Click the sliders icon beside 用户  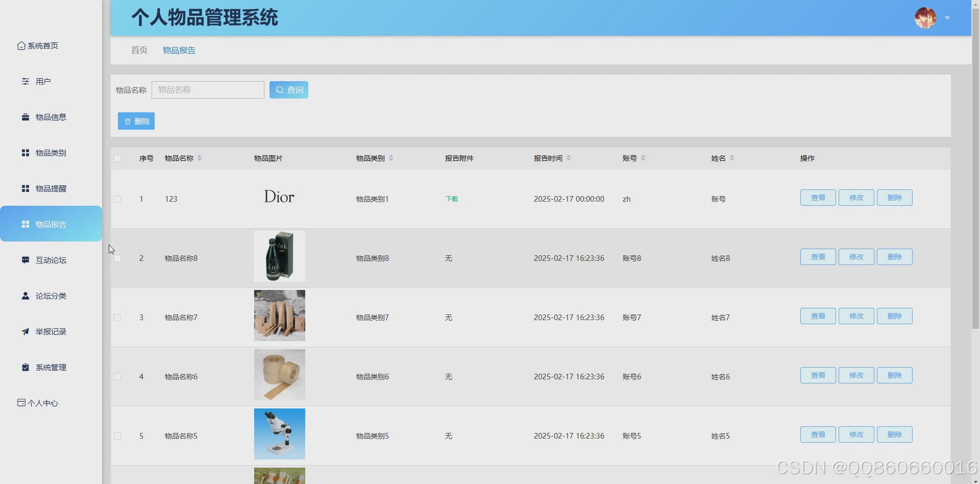tap(26, 81)
